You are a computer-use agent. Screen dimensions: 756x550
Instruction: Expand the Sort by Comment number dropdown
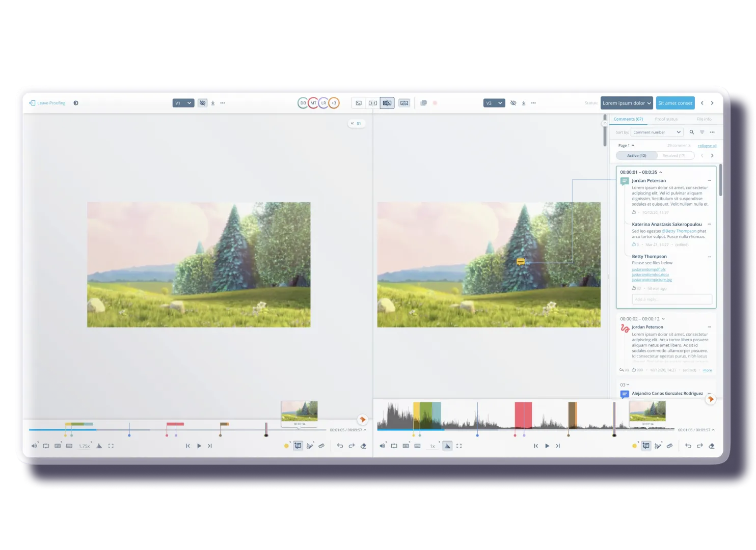click(x=657, y=132)
